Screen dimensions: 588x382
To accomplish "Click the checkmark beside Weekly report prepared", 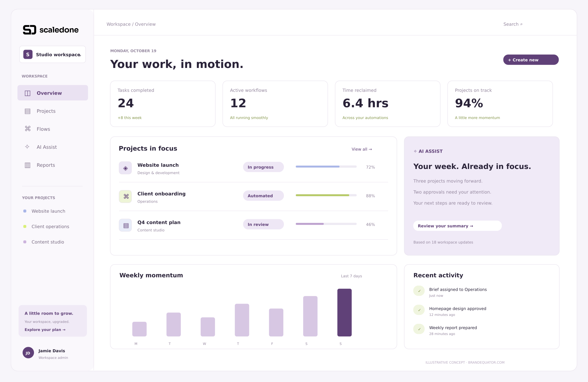I will [x=419, y=329].
